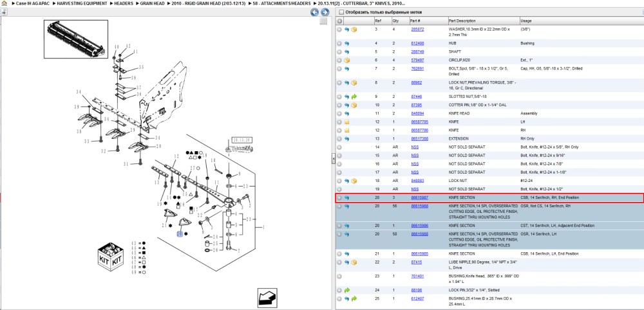Screen dimensions: 644x310
Task: Sort by Part Description column header
Action: coord(484,21)
